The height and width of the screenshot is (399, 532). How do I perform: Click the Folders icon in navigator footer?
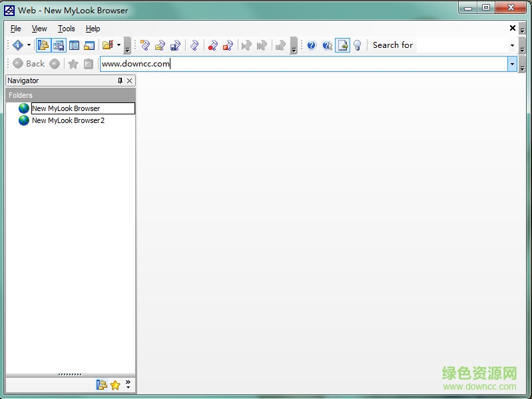pyautogui.click(x=101, y=385)
